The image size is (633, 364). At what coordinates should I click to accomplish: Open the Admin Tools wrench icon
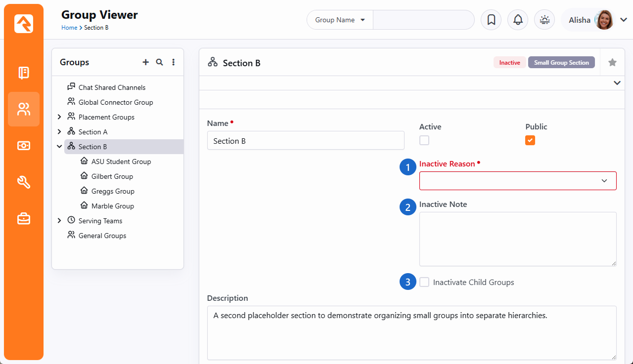pyautogui.click(x=24, y=182)
